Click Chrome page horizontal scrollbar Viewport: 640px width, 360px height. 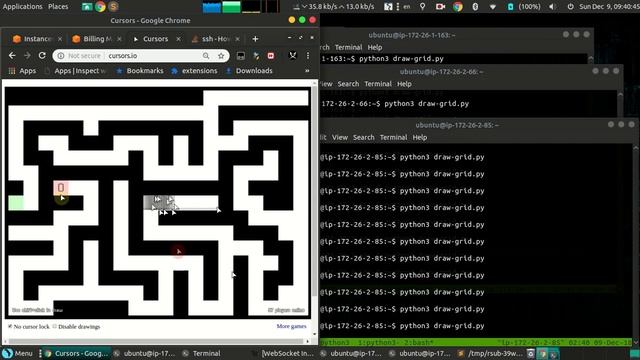(x=157, y=341)
